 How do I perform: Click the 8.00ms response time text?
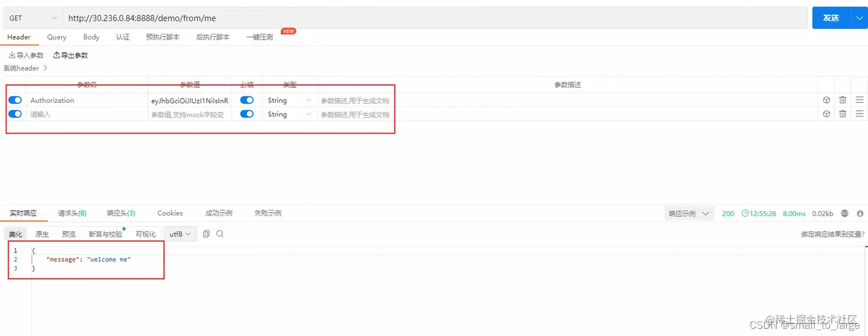[x=794, y=213]
